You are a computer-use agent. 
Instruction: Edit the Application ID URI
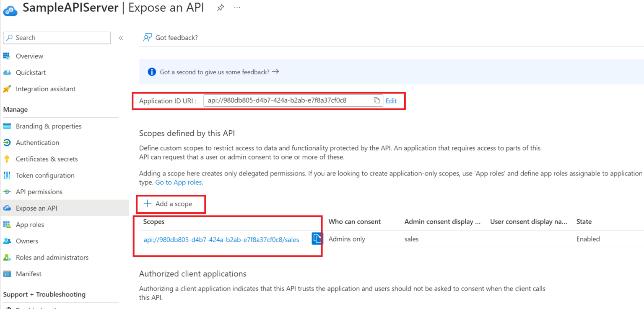click(x=391, y=100)
